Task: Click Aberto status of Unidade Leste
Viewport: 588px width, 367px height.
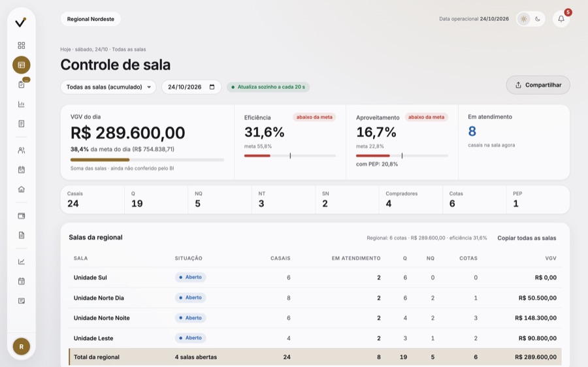Action: click(x=191, y=338)
